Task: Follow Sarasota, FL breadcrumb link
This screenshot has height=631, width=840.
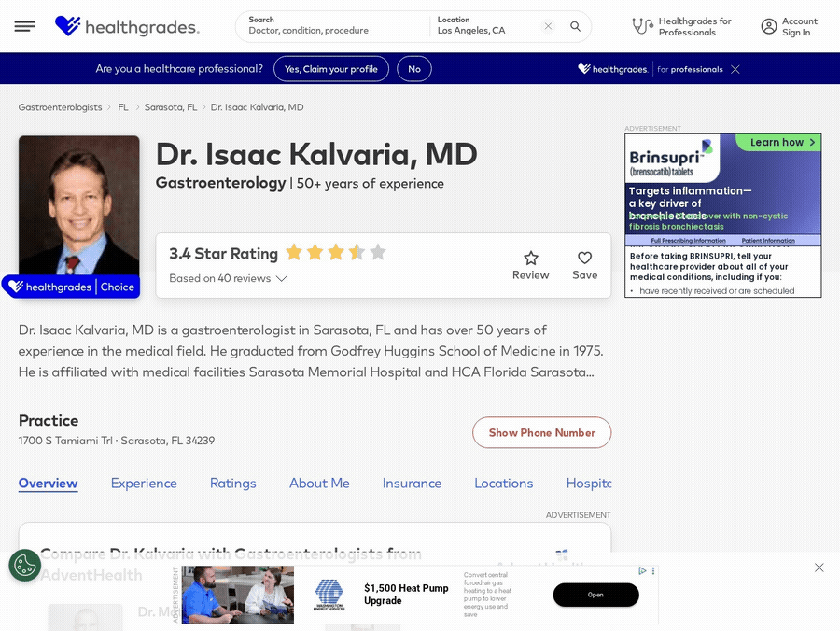Action: pos(171,107)
